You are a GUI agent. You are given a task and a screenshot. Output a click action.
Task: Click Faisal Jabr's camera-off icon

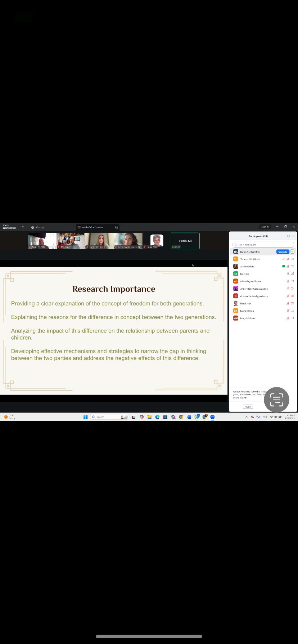pyautogui.click(x=292, y=303)
